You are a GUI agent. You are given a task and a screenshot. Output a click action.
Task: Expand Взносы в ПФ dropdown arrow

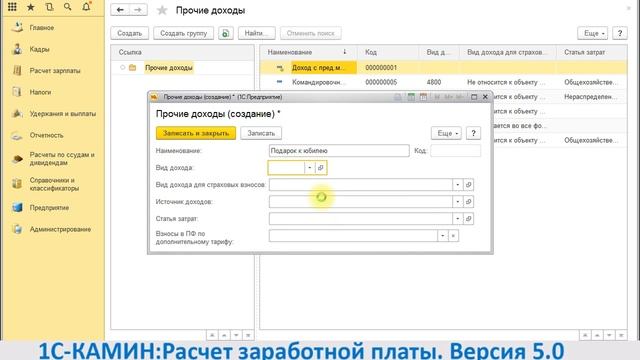tap(442, 236)
